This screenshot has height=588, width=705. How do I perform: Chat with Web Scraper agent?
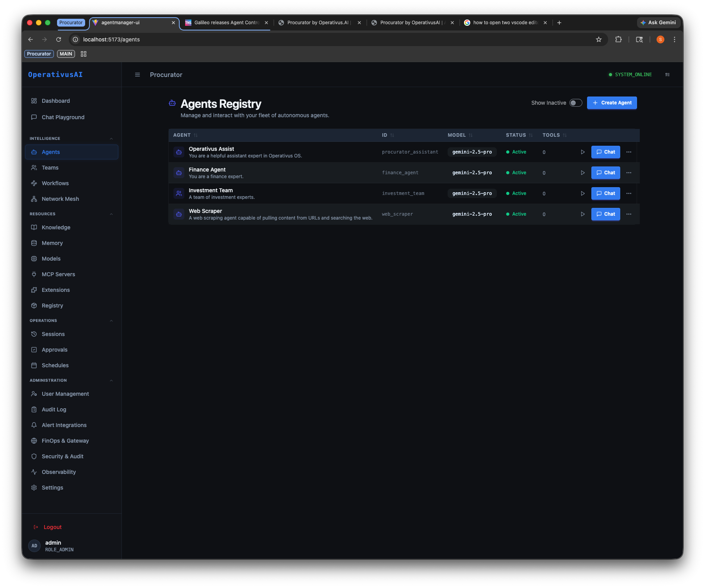point(605,214)
